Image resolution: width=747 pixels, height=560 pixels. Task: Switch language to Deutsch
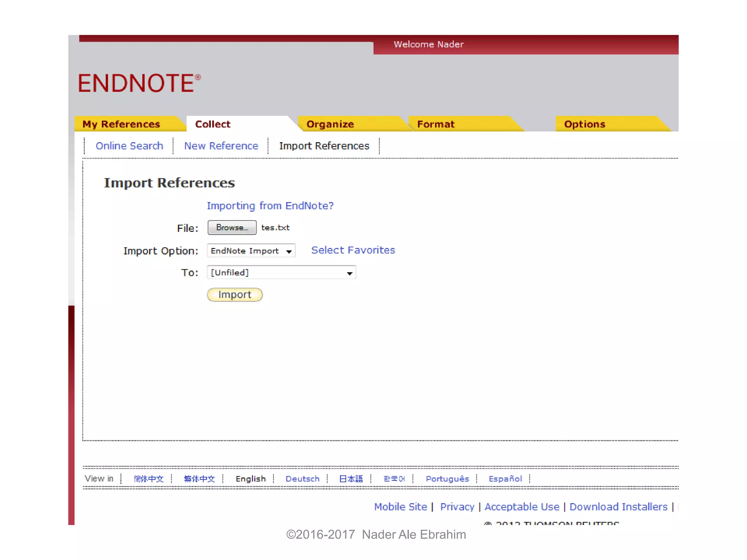(x=302, y=479)
